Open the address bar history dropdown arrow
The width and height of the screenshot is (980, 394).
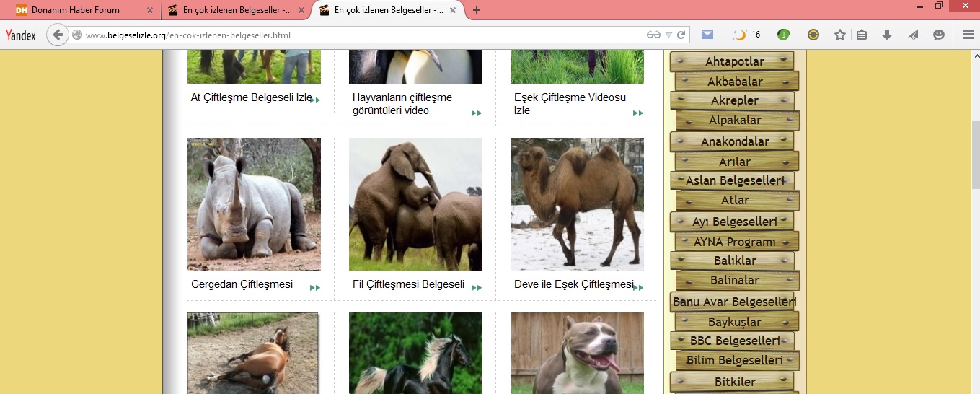pyautogui.click(x=668, y=35)
